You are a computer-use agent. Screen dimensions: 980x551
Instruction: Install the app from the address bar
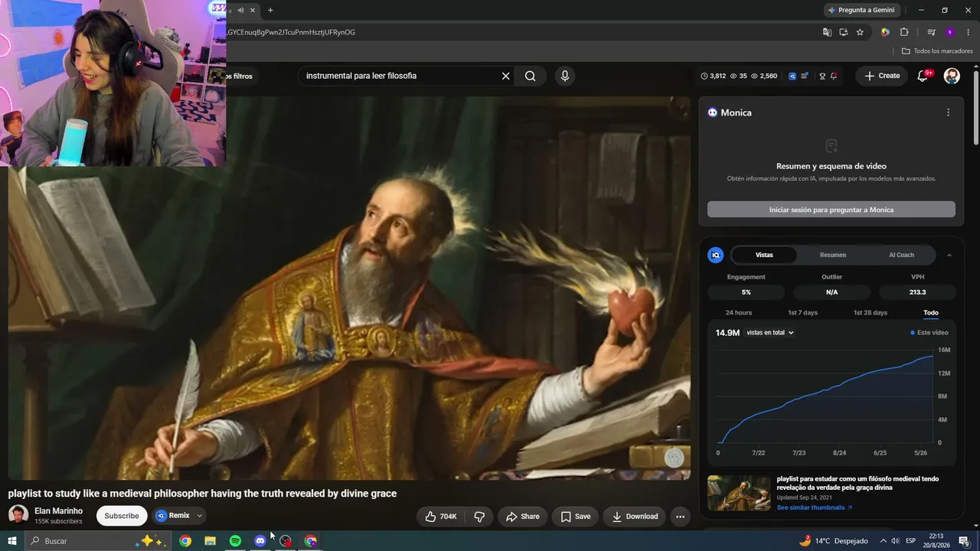pyautogui.click(x=844, y=32)
